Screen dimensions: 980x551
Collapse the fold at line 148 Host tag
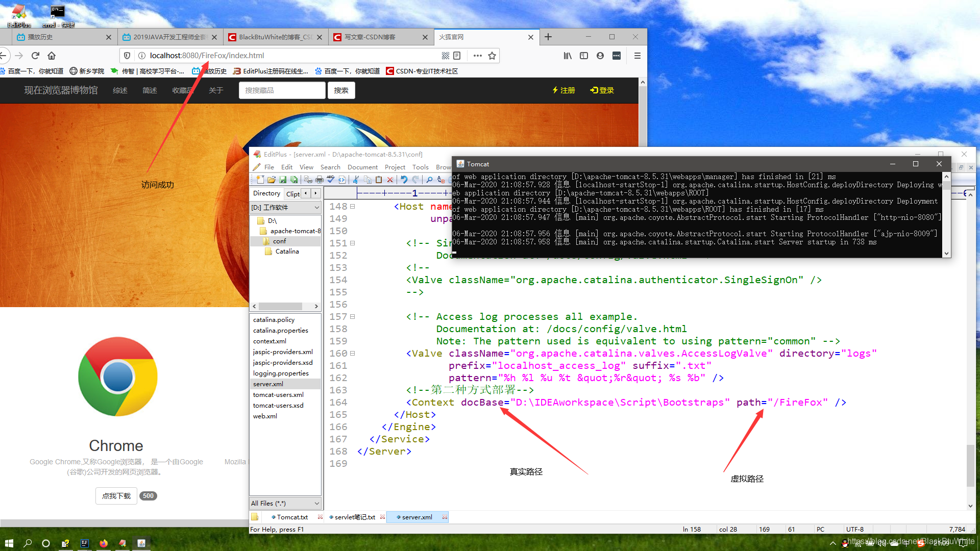[x=352, y=207]
